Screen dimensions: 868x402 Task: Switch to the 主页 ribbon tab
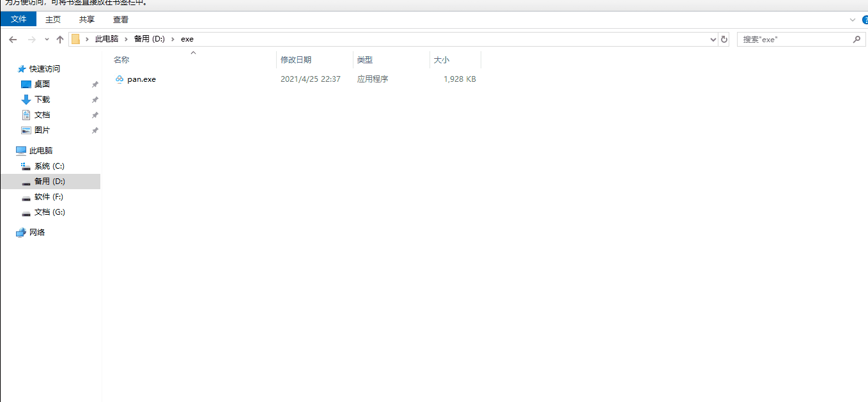53,20
